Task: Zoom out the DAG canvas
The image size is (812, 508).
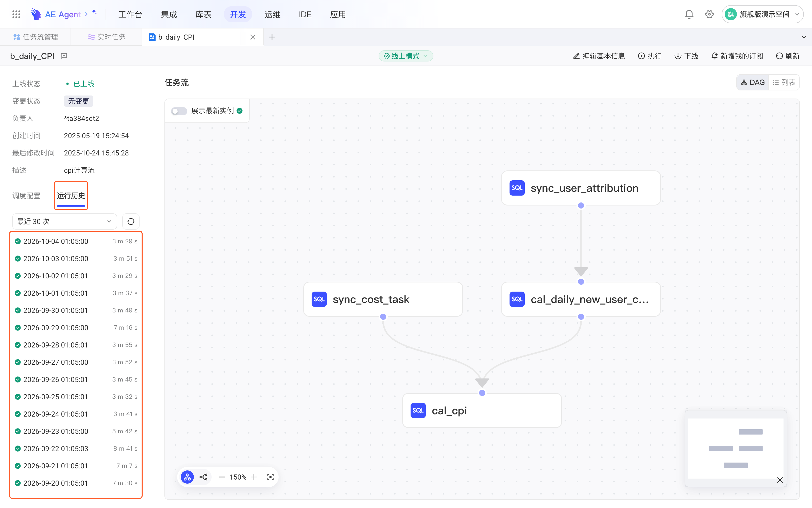Action: click(x=222, y=477)
